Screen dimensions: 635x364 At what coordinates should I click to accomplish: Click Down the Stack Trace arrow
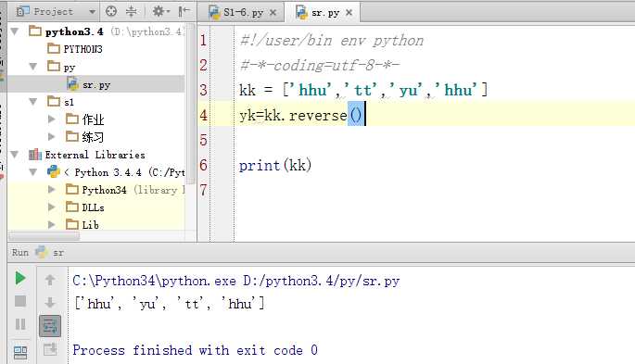click(50, 302)
